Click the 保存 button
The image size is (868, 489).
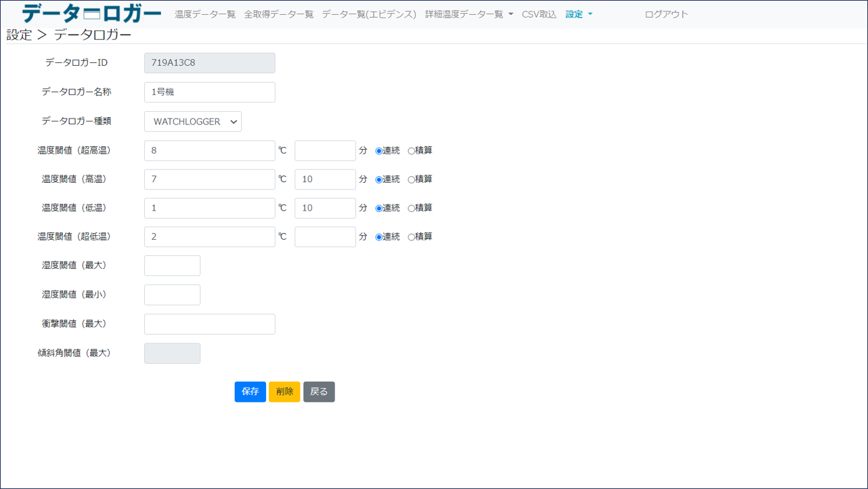click(250, 391)
